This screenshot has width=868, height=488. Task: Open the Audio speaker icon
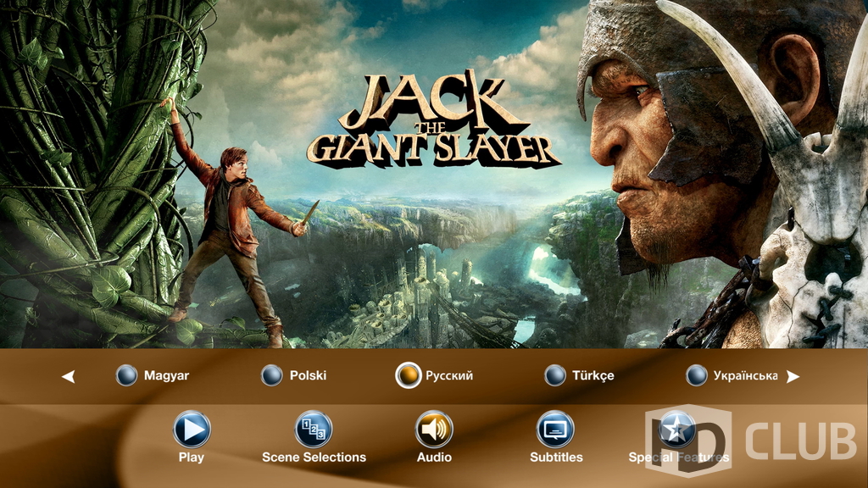click(434, 430)
